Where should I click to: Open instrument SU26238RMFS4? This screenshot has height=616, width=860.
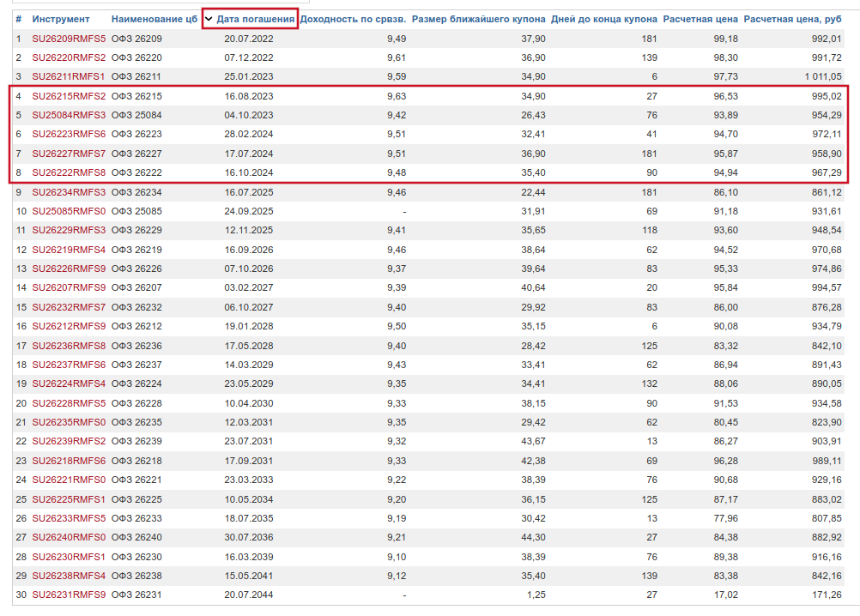click(69, 576)
